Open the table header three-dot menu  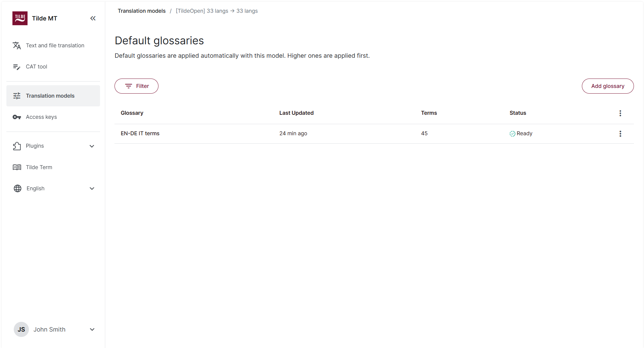[620, 113]
